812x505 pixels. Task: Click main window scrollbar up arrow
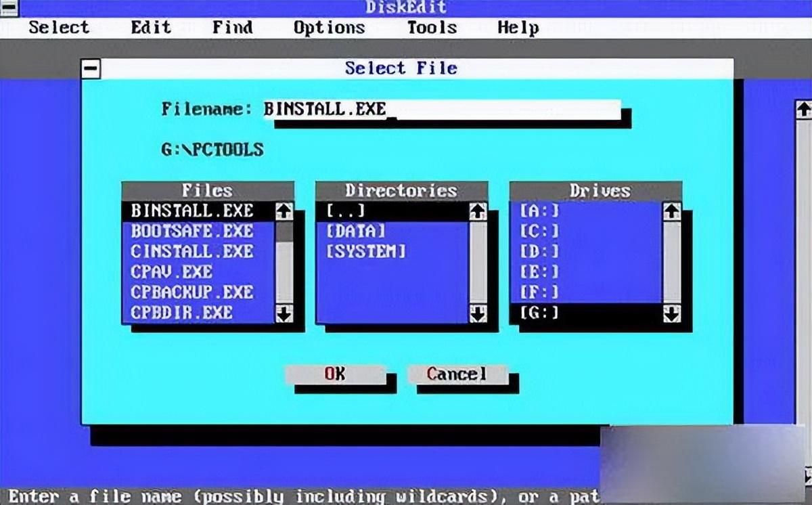point(803,109)
